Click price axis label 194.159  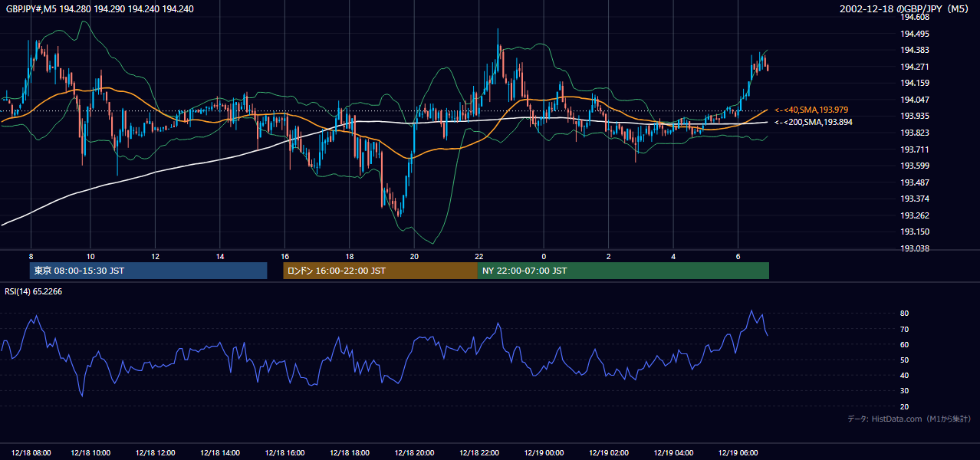coord(915,83)
